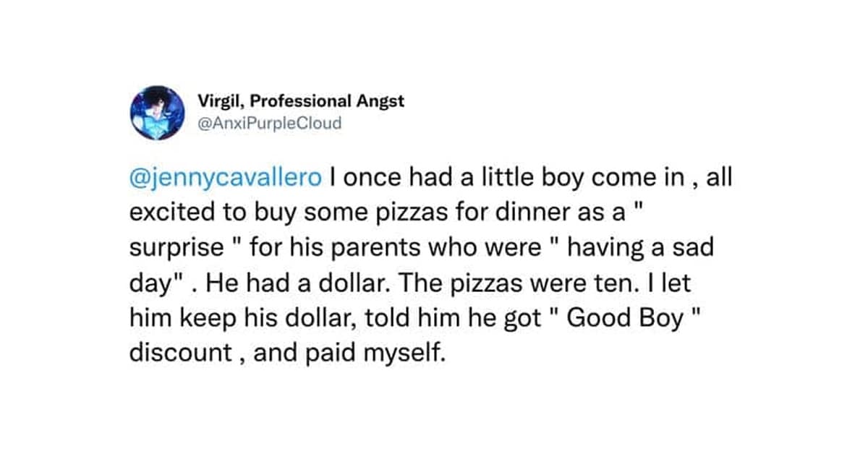Click the @AnxiPurpleCloud handle
Viewport: 868px width, 454px height.
pos(268,123)
